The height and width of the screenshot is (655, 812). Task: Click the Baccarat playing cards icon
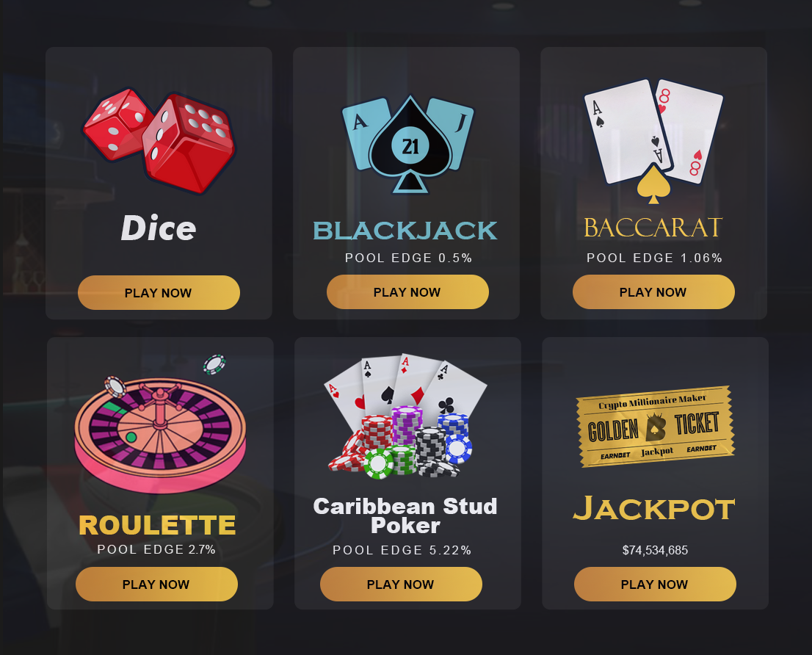(x=653, y=141)
